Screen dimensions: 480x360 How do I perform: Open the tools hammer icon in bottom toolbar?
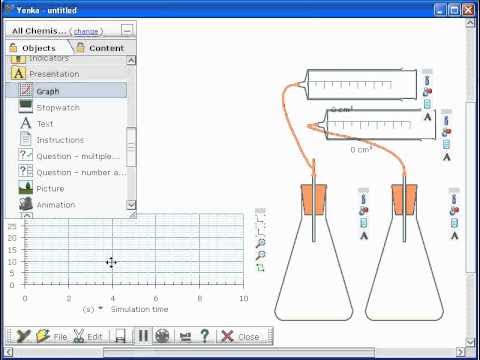point(23,336)
